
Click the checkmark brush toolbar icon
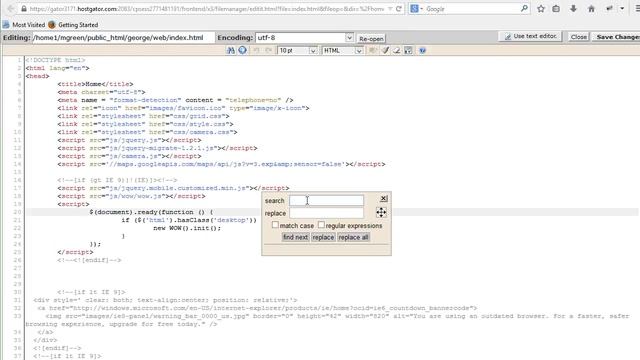tap(385, 51)
